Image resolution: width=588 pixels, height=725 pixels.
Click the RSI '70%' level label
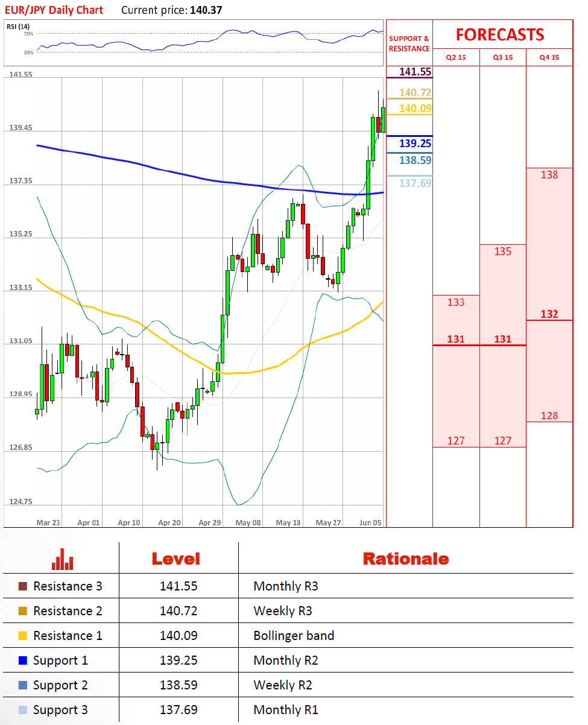click(x=28, y=34)
